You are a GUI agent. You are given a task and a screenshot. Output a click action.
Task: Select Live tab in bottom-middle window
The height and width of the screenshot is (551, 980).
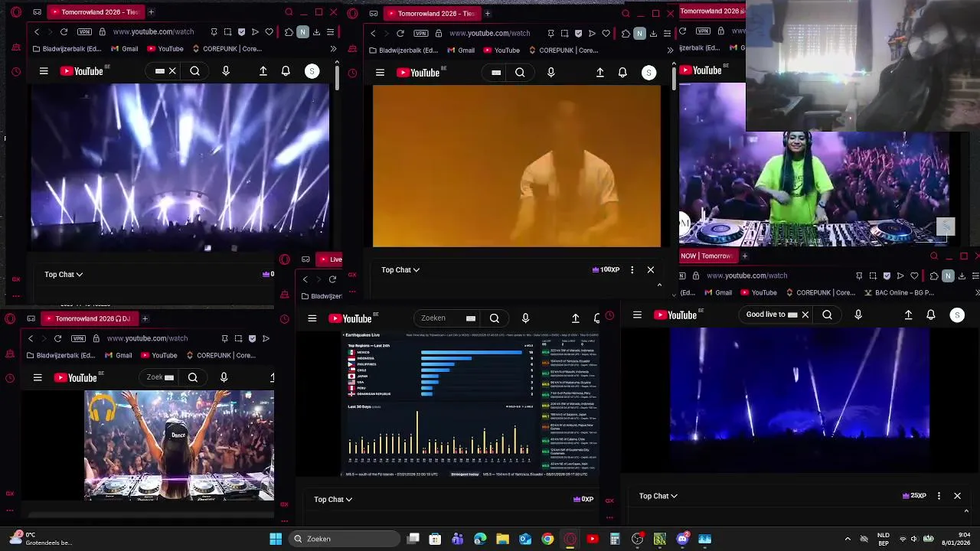(x=330, y=259)
